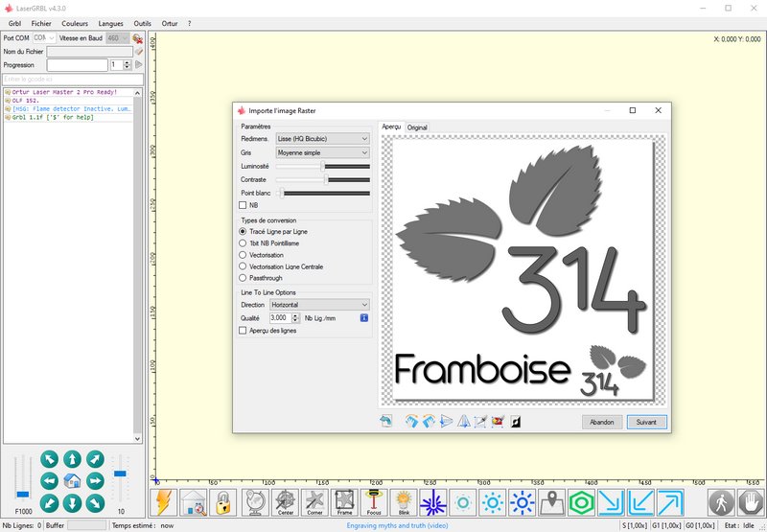This screenshot has height=532, width=767.
Task: Click the Point blanc slider handle
Action: (282, 193)
